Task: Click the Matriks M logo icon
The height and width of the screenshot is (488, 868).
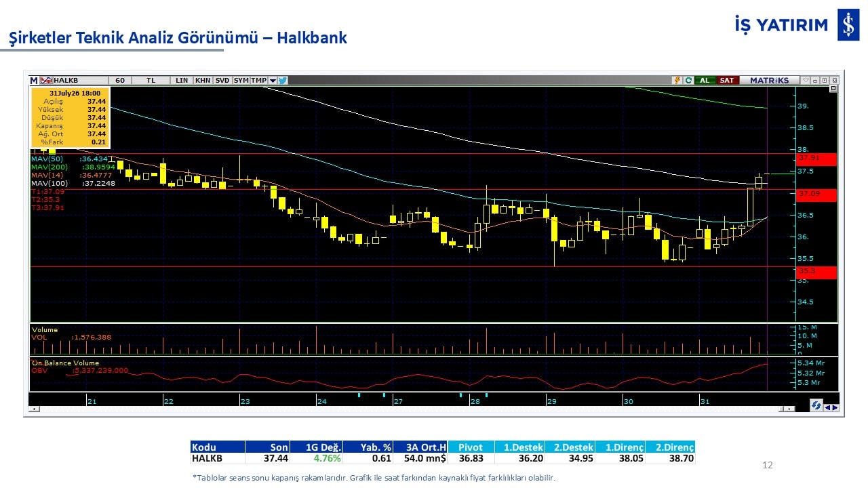Action: tap(34, 80)
